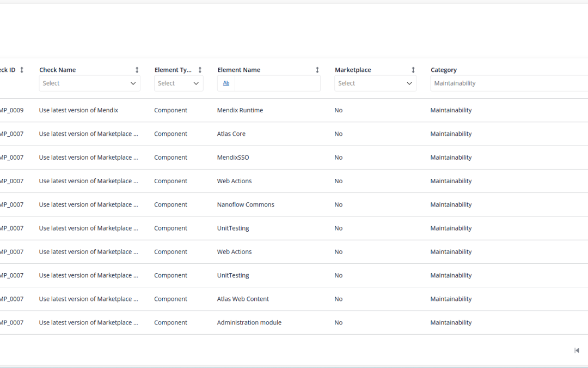Click the Category column header
Screen dimensions: 588x368
444,70
